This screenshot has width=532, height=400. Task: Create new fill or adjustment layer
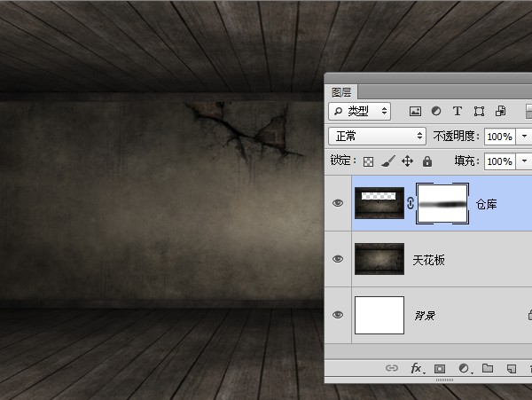pos(464,368)
